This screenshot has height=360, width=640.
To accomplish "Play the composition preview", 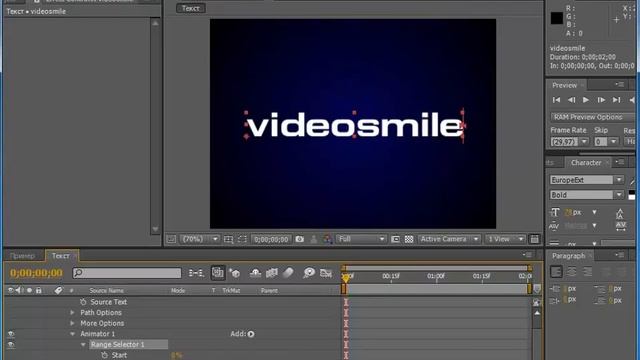I will pos(586,100).
